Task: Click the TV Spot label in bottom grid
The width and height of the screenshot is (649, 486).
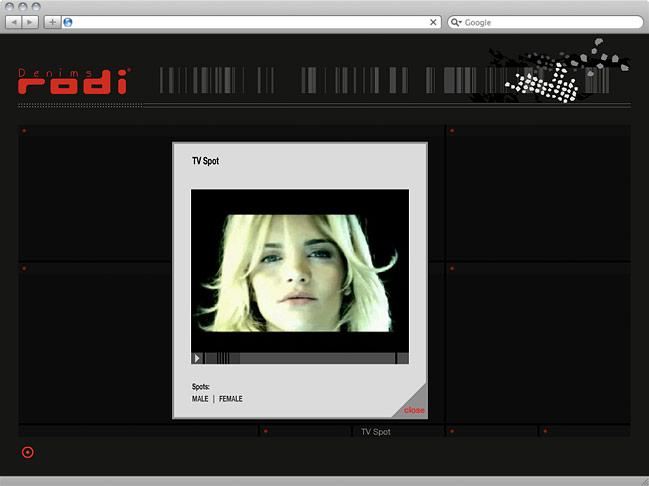Action: coord(375,432)
